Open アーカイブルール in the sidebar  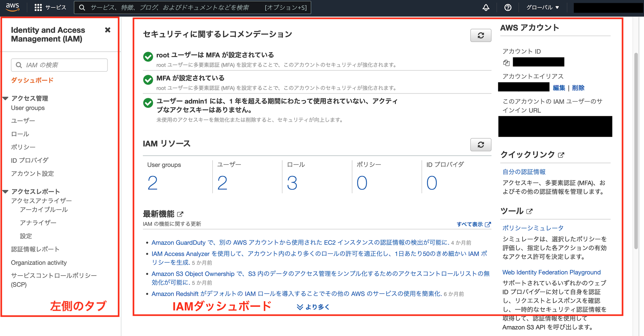point(44,210)
